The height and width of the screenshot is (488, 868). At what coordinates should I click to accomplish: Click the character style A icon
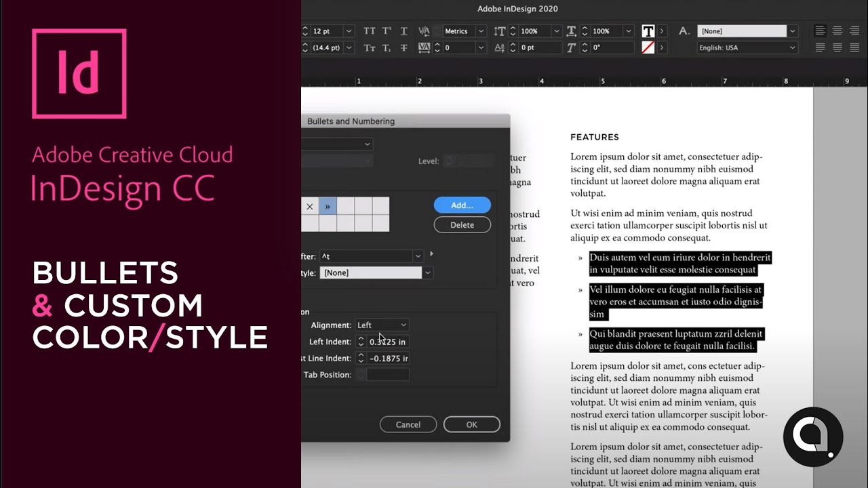(x=684, y=31)
